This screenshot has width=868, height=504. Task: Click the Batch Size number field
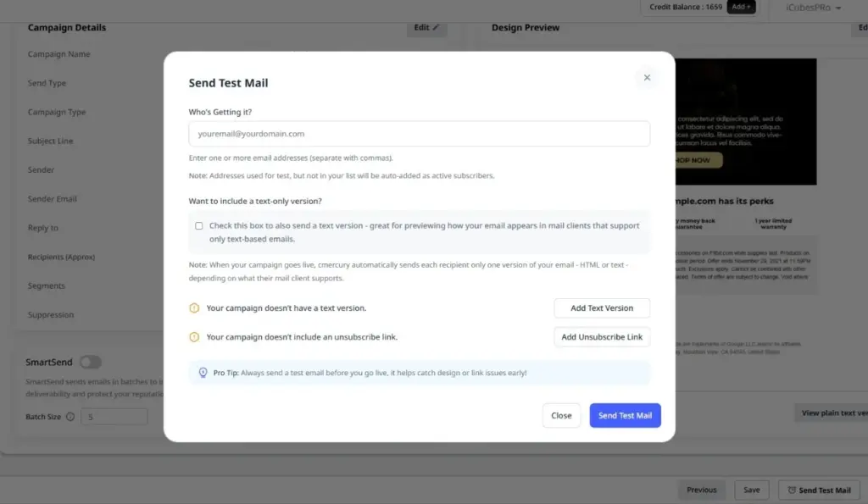(x=114, y=417)
